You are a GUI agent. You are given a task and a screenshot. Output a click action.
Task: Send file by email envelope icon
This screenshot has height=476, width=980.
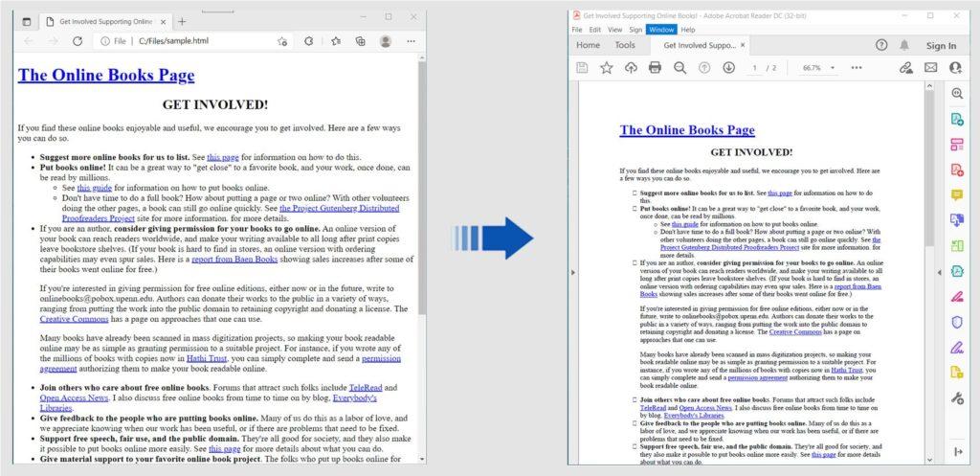(x=930, y=68)
